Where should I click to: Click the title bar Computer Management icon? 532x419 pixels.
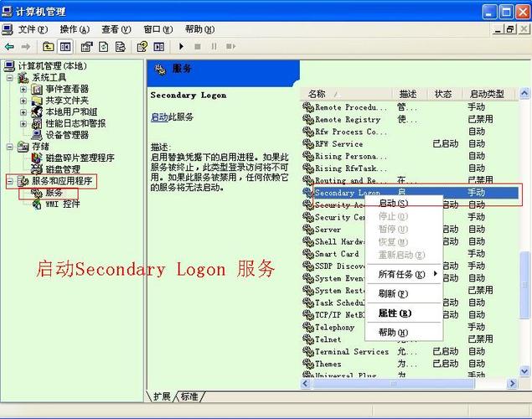coord(7,12)
